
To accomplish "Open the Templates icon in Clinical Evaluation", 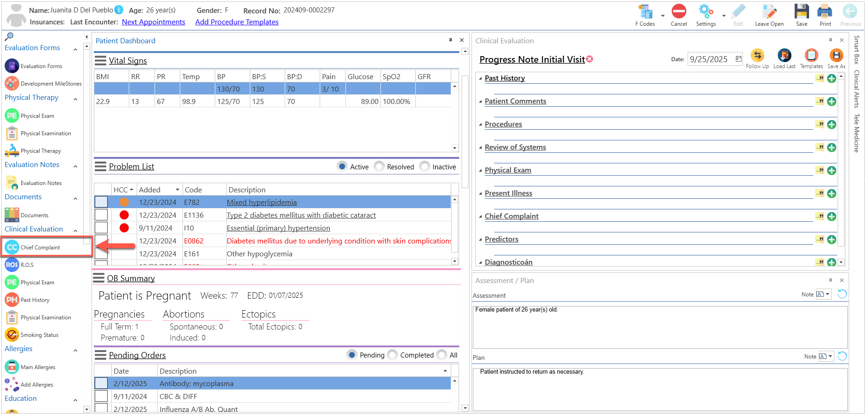I will click(x=811, y=55).
